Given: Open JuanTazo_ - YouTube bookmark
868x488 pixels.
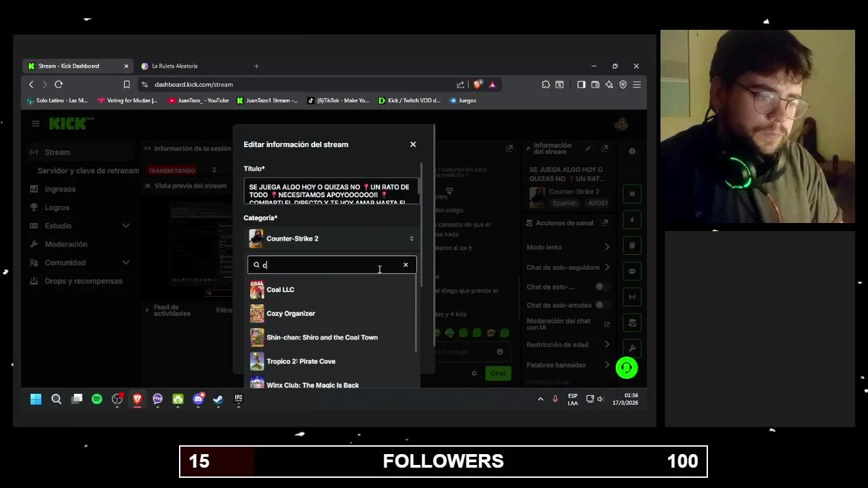Looking at the screenshot, I should pyautogui.click(x=199, y=100).
